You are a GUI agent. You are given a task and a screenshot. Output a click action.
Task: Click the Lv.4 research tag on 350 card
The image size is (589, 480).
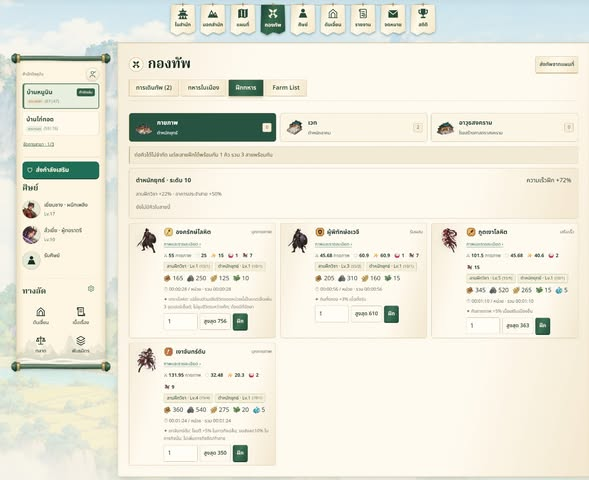(188, 398)
